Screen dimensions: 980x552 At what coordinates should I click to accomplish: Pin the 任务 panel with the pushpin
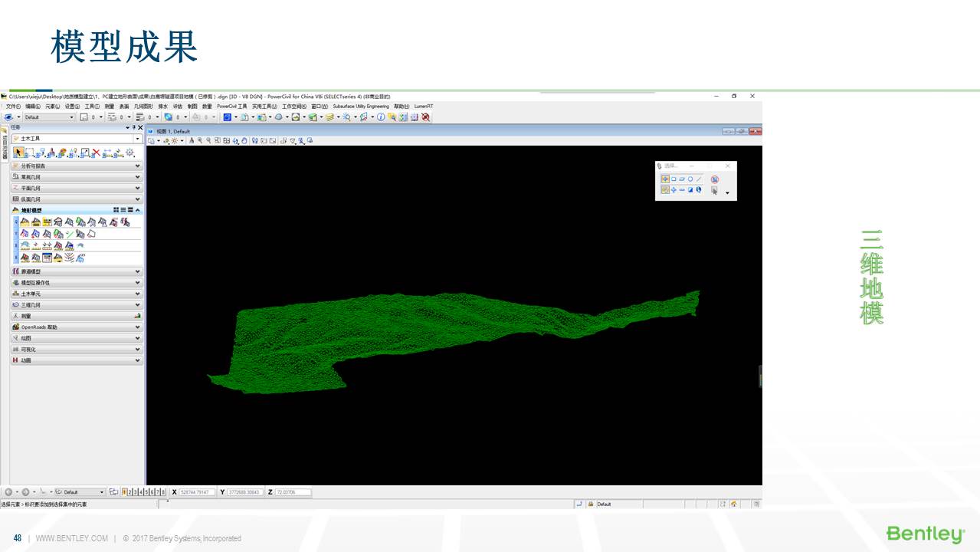[133, 127]
